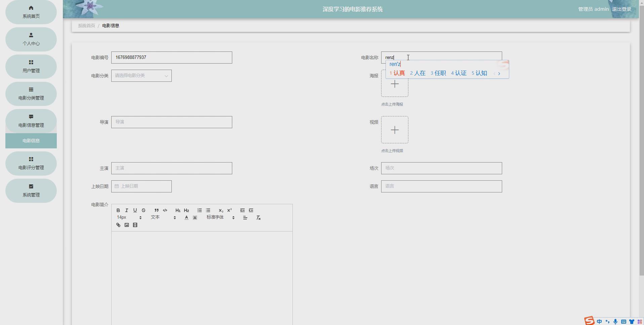The height and width of the screenshot is (325, 644).
Task: Click the 系统首页 breadcrumb link
Action: tap(86, 26)
